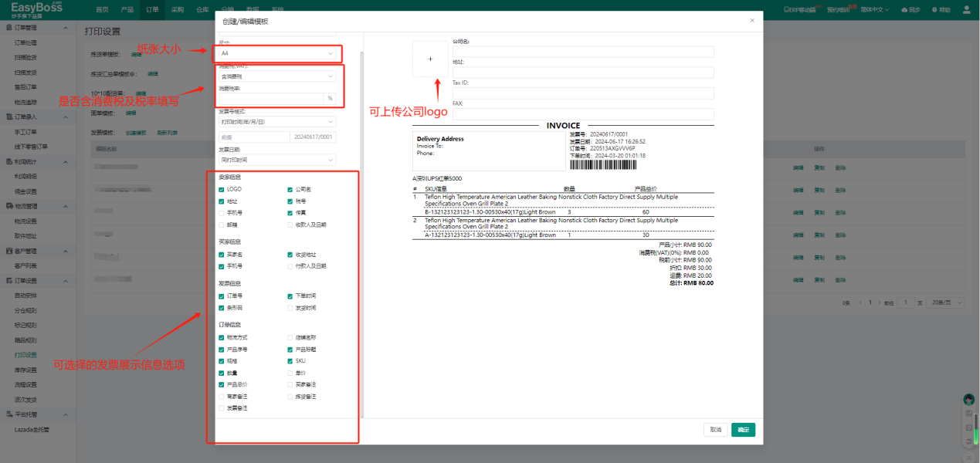The height and width of the screenshot is (463, 980).
Task: Open the 订单 tab in top navigation
Action: click(152, 10)
